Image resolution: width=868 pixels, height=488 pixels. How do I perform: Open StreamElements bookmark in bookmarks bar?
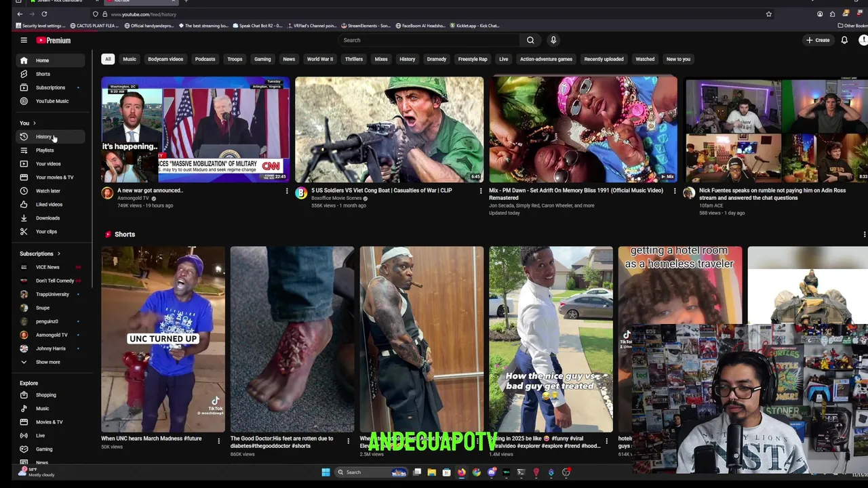click(366, 26)
